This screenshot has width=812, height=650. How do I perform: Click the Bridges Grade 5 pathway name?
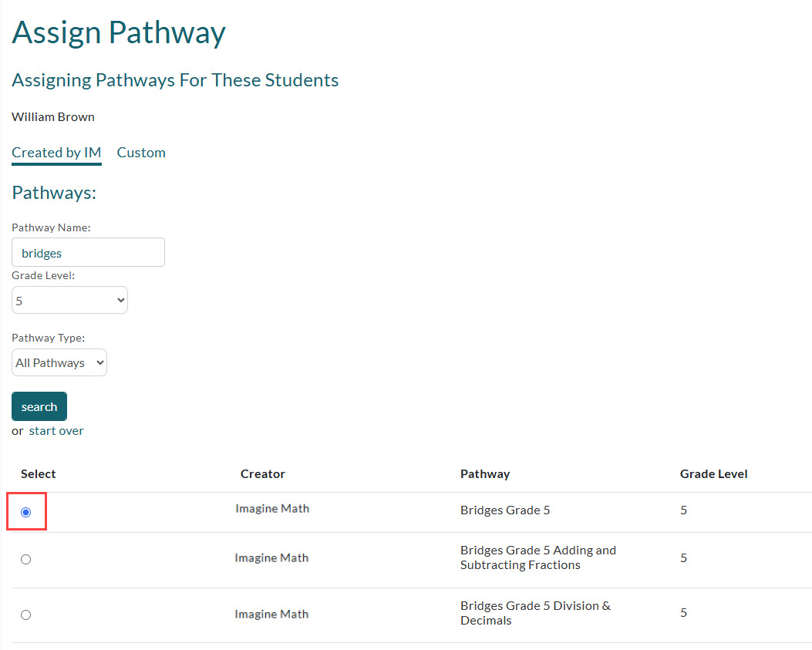click(507, 510)
